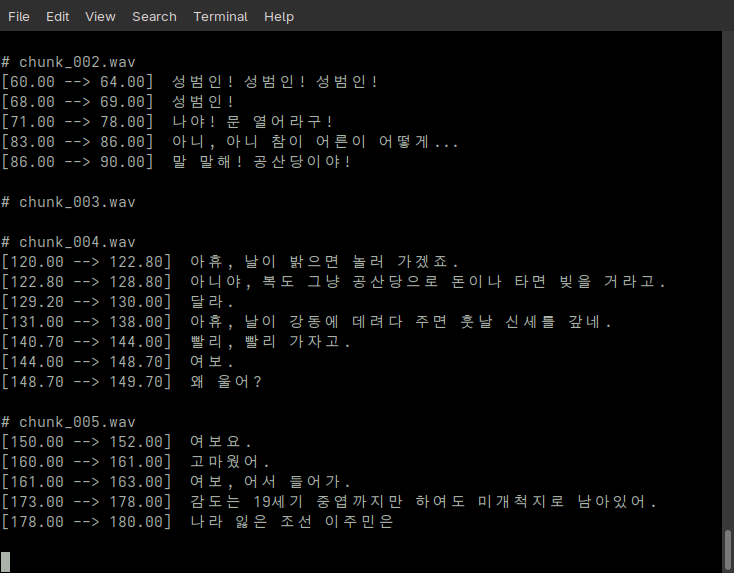Click the '# chunk_002.wav' header line
734x573 pixels.
[x=68, y=62]
